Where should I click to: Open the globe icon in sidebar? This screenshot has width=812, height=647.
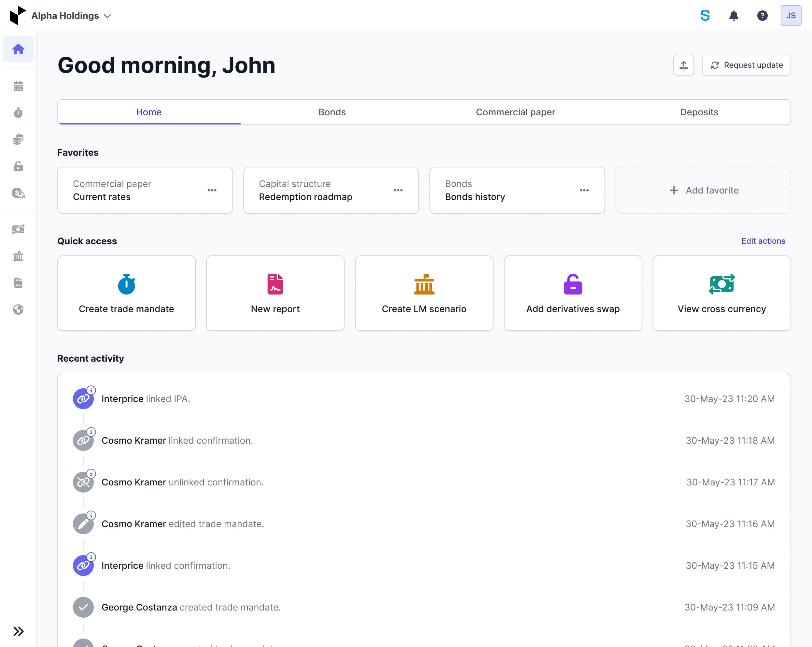(18, 309)
